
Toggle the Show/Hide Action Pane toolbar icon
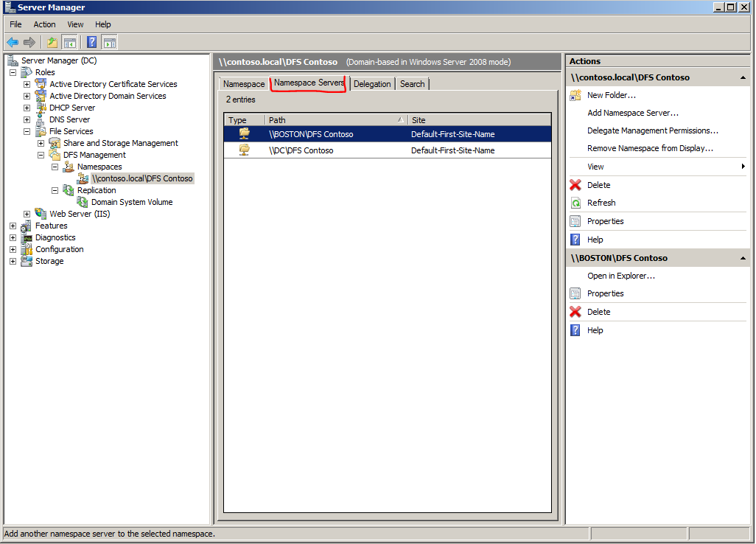pos(110,43)
